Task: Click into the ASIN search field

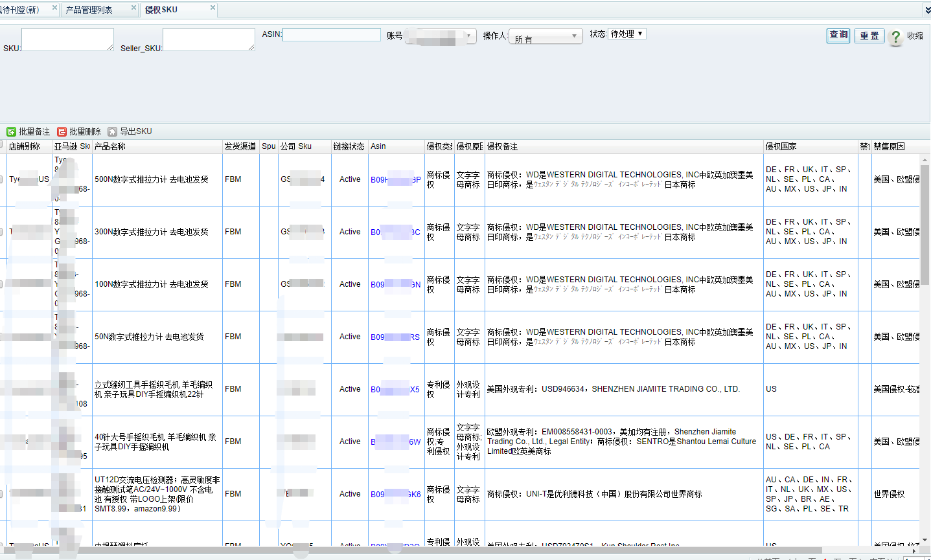Action: tap(332, 34)
